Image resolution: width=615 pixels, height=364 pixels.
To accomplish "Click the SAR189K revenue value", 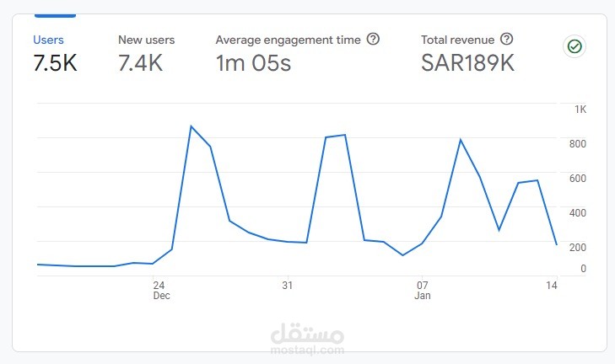I will [467, 63].
